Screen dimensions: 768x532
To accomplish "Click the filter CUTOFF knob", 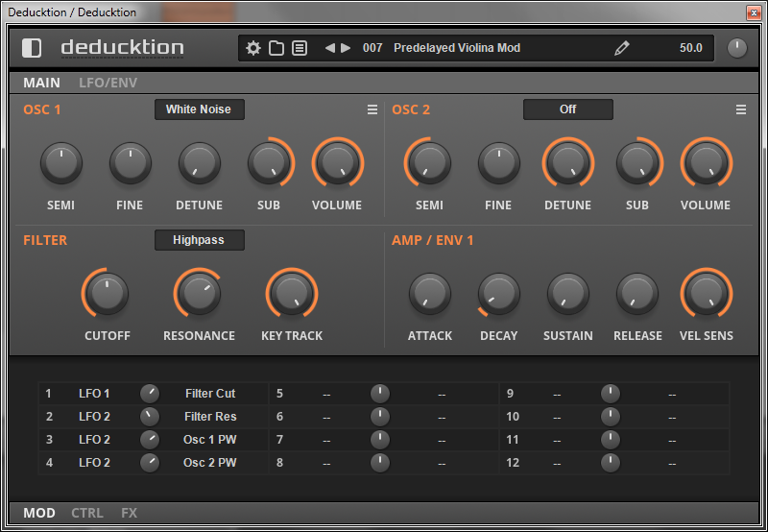I will [x=107, y=294].
